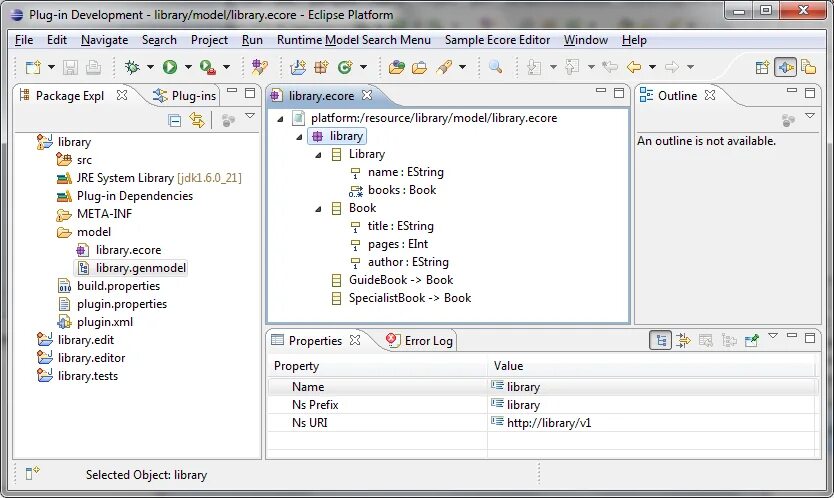Close the library.ecore editor tab
This screenshot has width=834, height=498.
367,95
